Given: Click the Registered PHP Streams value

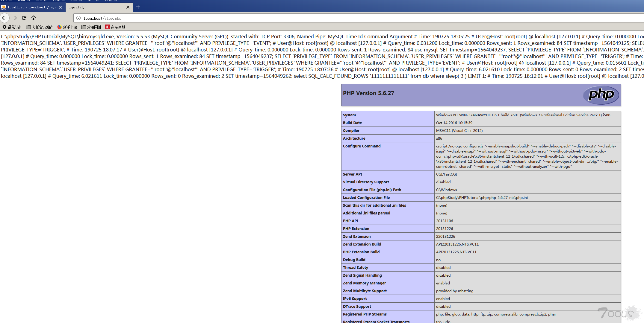Looking at the screenshot, I should (x=496, y=314).
